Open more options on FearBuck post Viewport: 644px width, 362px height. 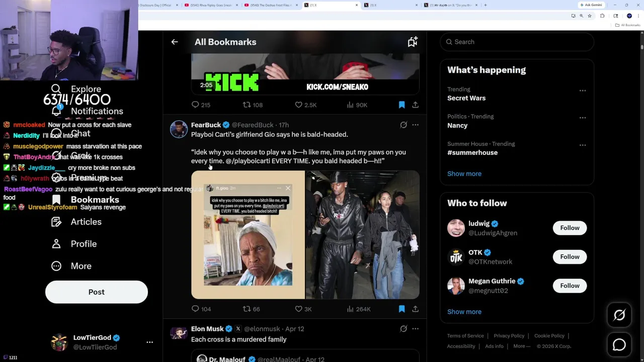(x=415, y=125)
